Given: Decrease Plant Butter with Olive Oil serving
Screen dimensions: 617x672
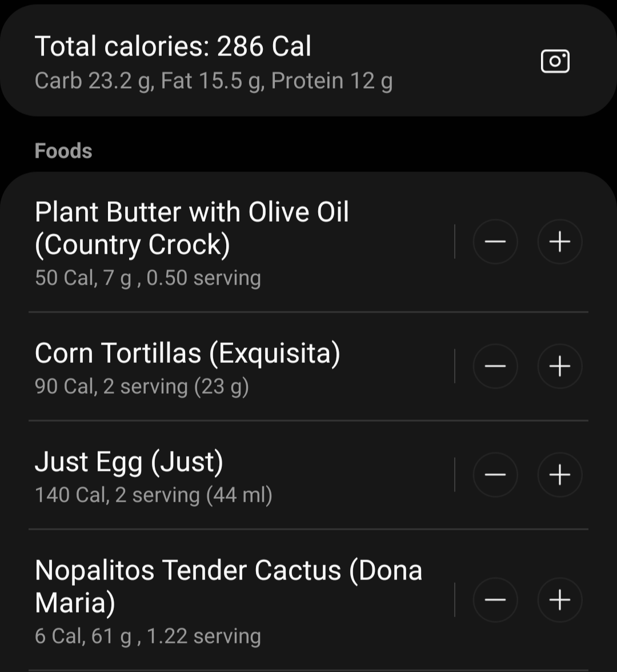Looking at the screenshot, I should click(495, 242).
